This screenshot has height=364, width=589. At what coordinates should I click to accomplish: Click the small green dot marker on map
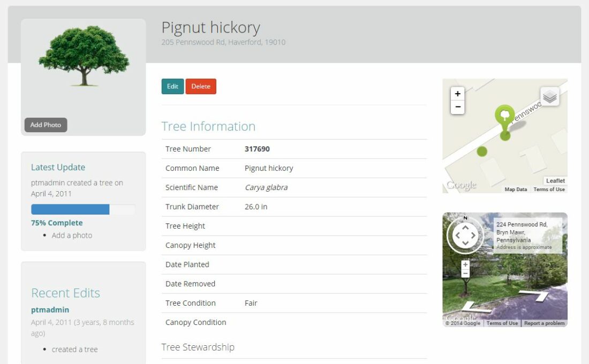pyautogui.click(x=482, y=152)
